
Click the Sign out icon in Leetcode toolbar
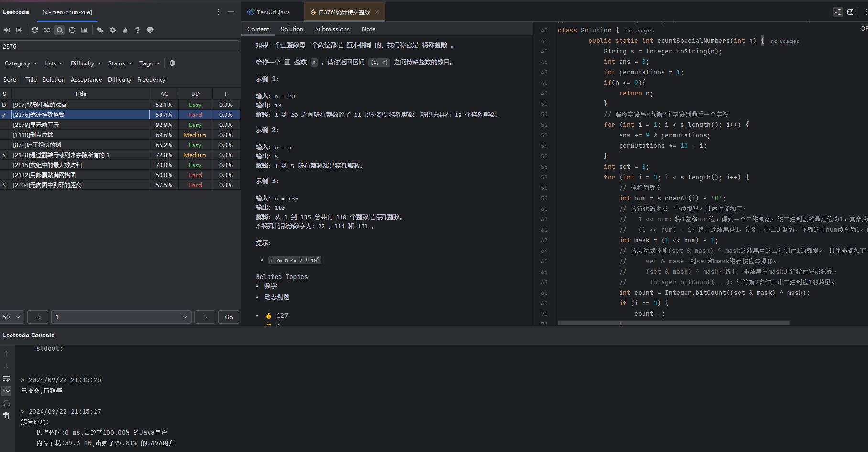tap(19, 30)
